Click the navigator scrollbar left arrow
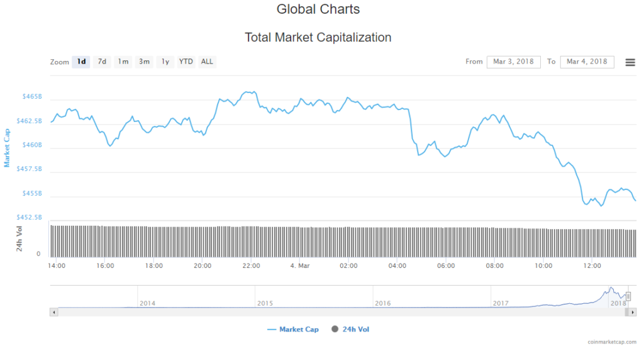644x346 pixels. click(x=54, y=311)
